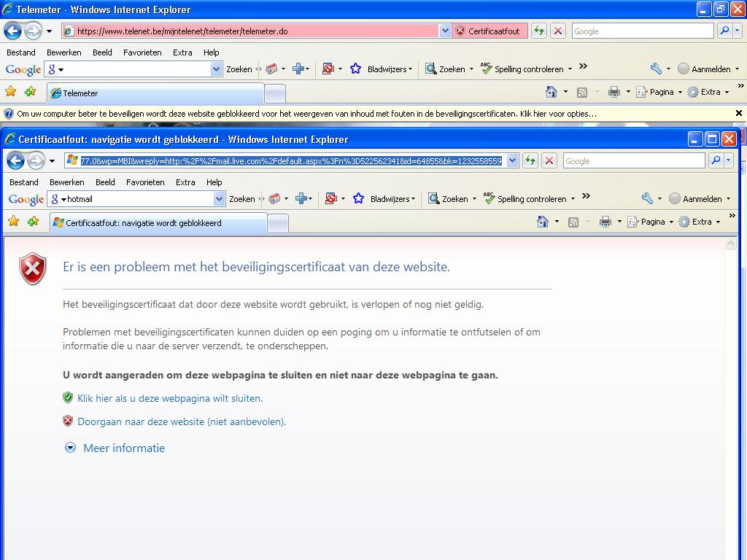The width and height of the screenshot is (747, 560).
Task: Click Google toolbar Zoeken button in Telemeter window
Action: (239, 69)
